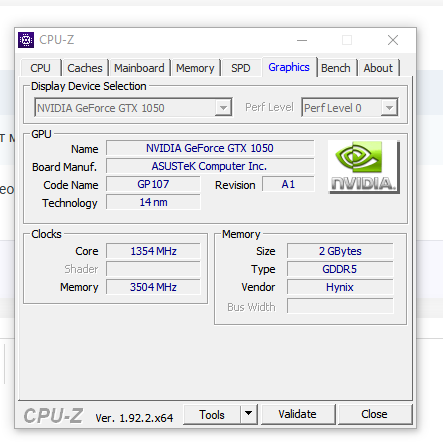Switch to the Bench tab
443x443 pixels.
pos(336,68)
